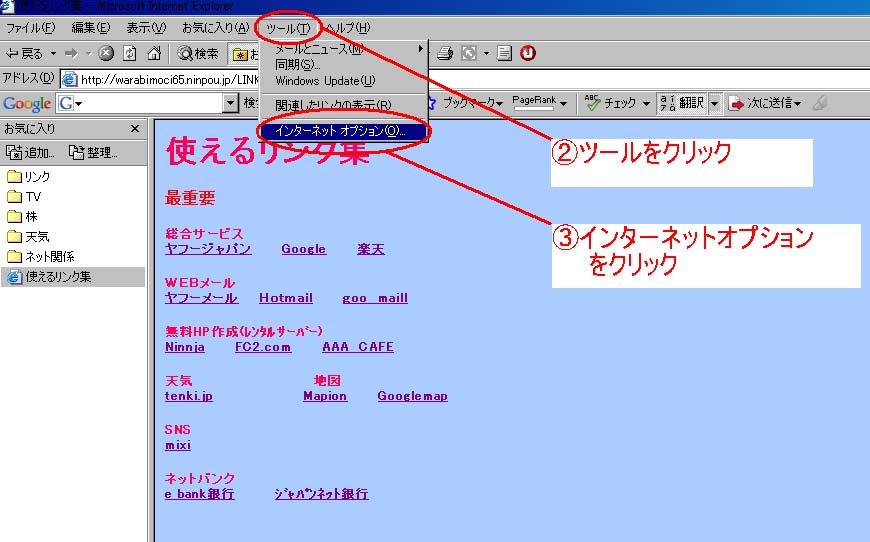Open the tenki.jp link

(189, 396)
